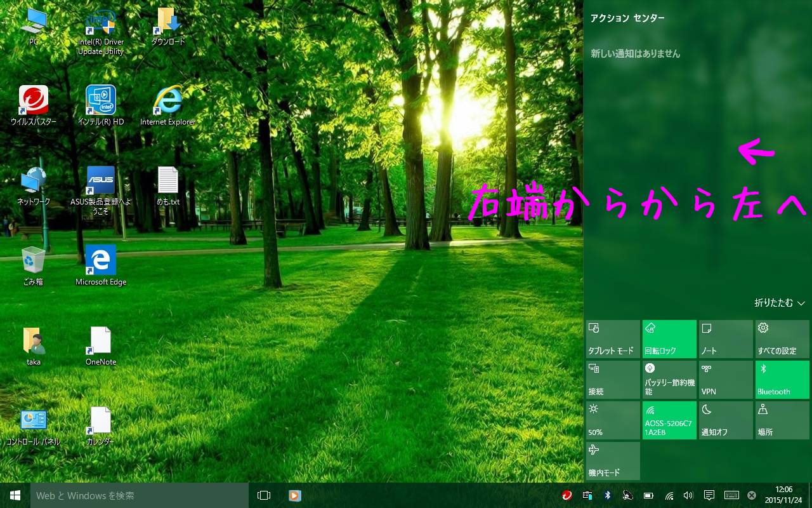Image resolution: width=812 pixels, height=508 pixels.
Task: Click the keyboard-with-battery tray icon
Action: coord(587,495)
